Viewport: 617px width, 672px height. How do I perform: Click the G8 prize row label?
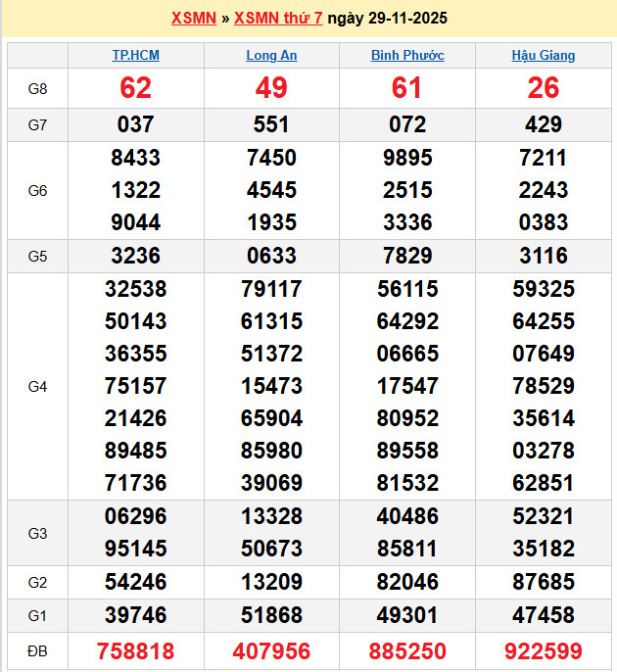pyautogui.click(x=37, y=89)
